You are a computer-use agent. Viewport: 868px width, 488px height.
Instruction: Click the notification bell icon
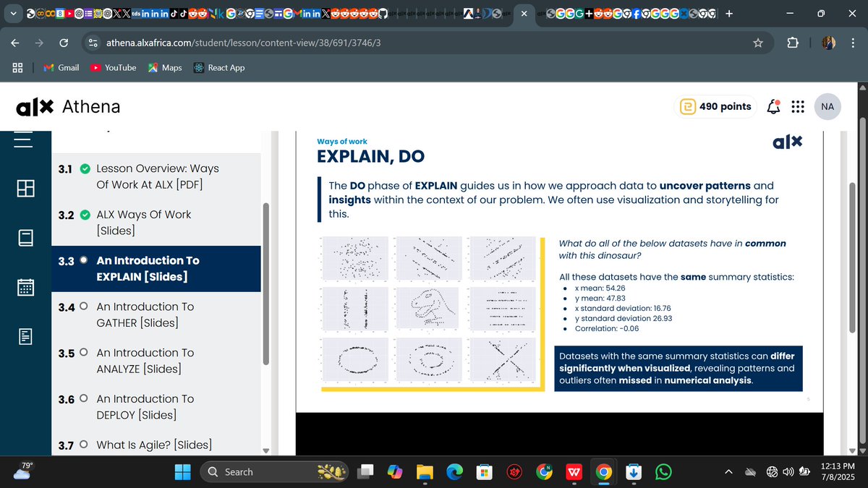tap(774, 107)
